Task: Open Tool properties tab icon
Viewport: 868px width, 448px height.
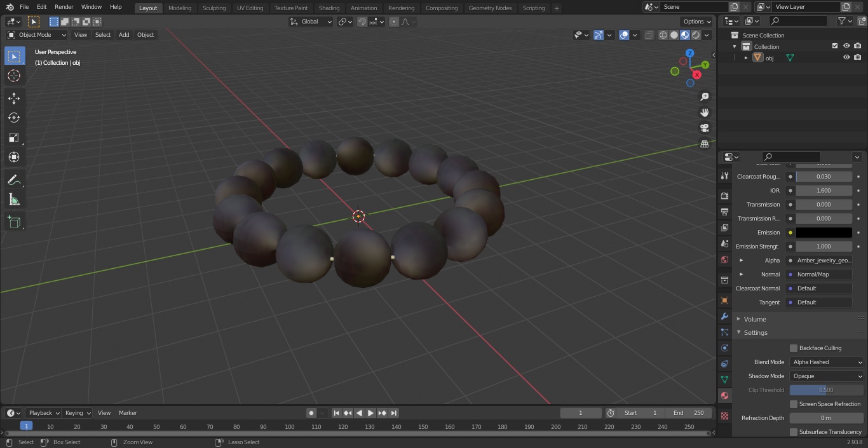Action: tap(724, 175)
